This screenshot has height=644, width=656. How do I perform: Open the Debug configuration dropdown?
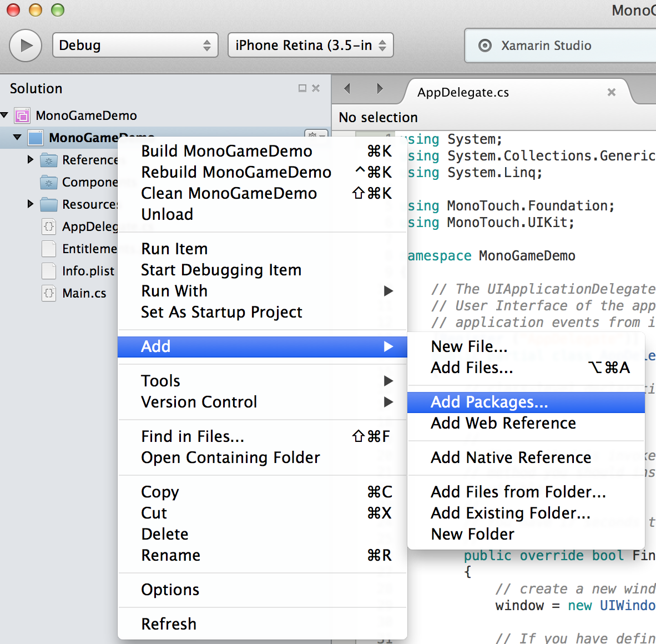(x=135, y=45)
